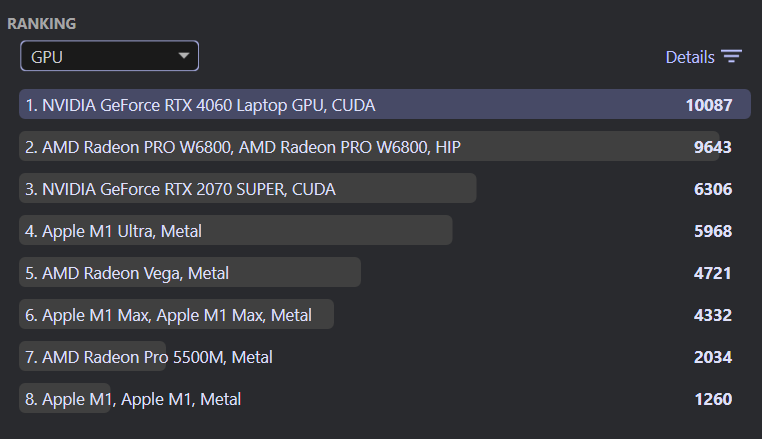Open the GPU category combo box
The height and width of the screenshot is (439, 762).
109,56
